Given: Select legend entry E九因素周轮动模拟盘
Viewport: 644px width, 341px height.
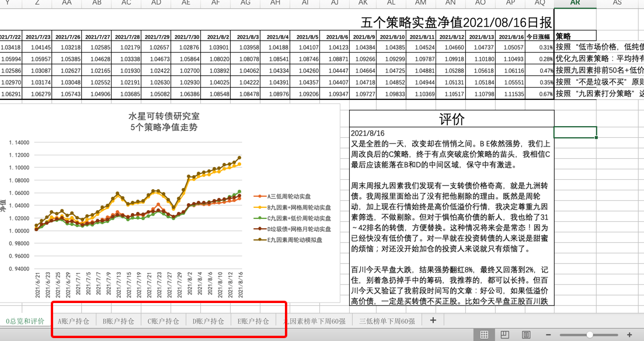Looking at the screenshot, I should (x=295, y=239).
